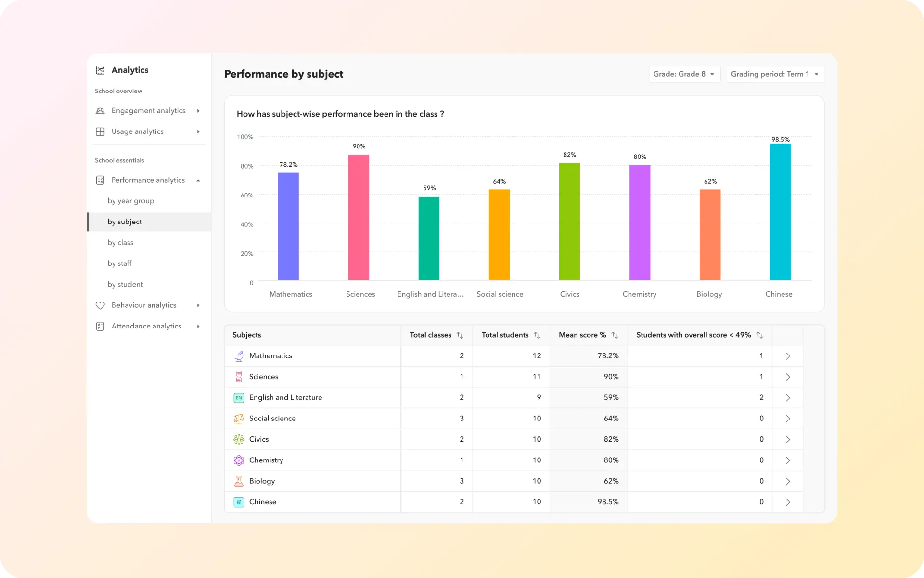Open English and Literature row details chevron

tap(788, 398)
